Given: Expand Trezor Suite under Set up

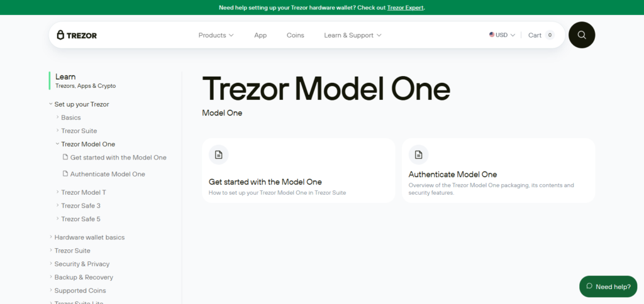Looking at the screenshot, I should point(57,131).
